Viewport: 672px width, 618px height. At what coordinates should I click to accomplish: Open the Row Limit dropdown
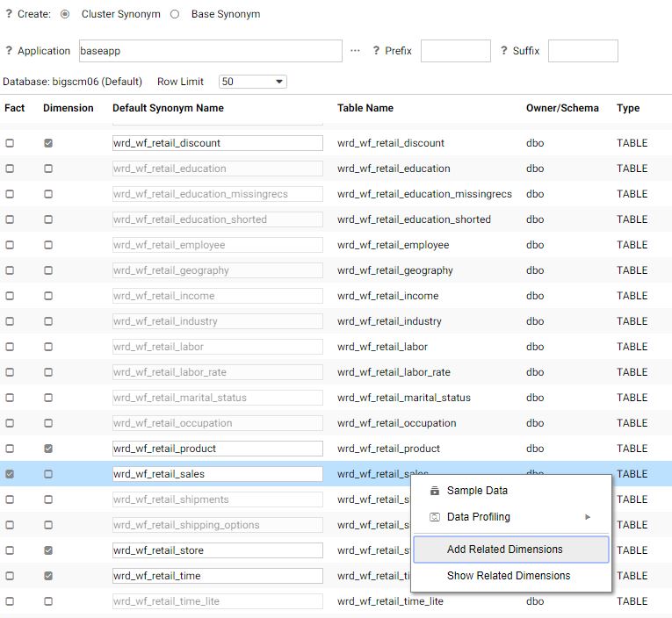253,82
